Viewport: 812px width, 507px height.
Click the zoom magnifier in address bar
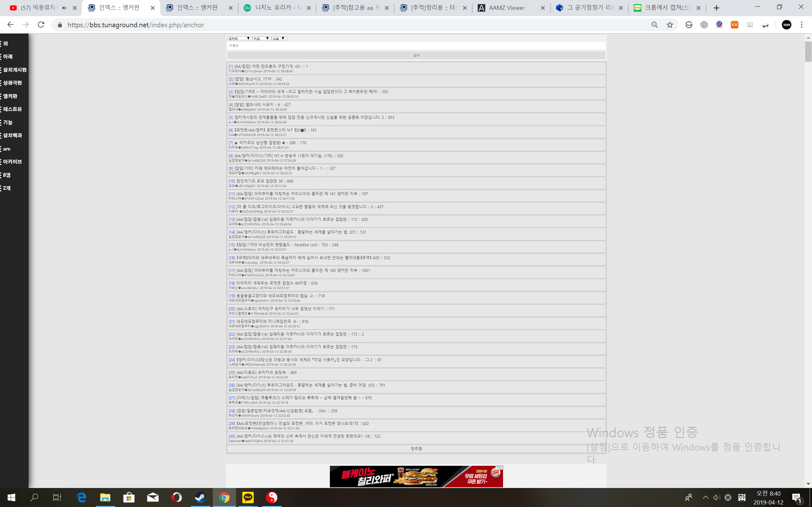click(x=654, y=25)
